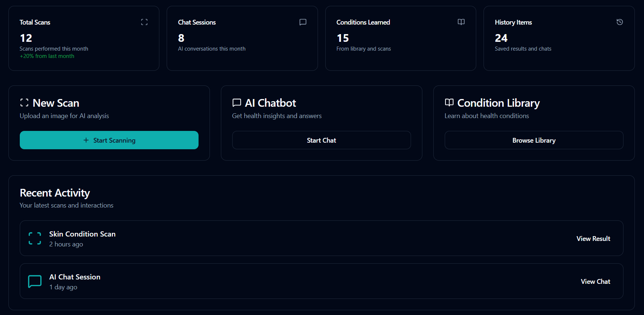Click the scan icon beside New Scan heading
Image resolution: width=644 pixels, height=315 pixels.
pos(24,103)
